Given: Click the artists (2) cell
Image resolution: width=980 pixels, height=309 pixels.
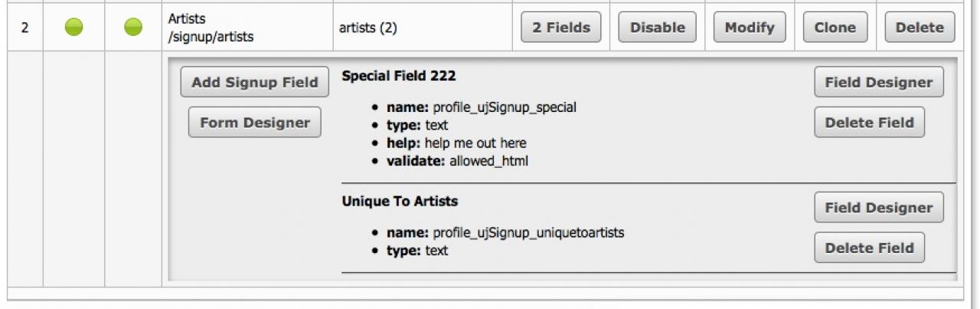Looking at the screenshot, I should click(367, 28).
